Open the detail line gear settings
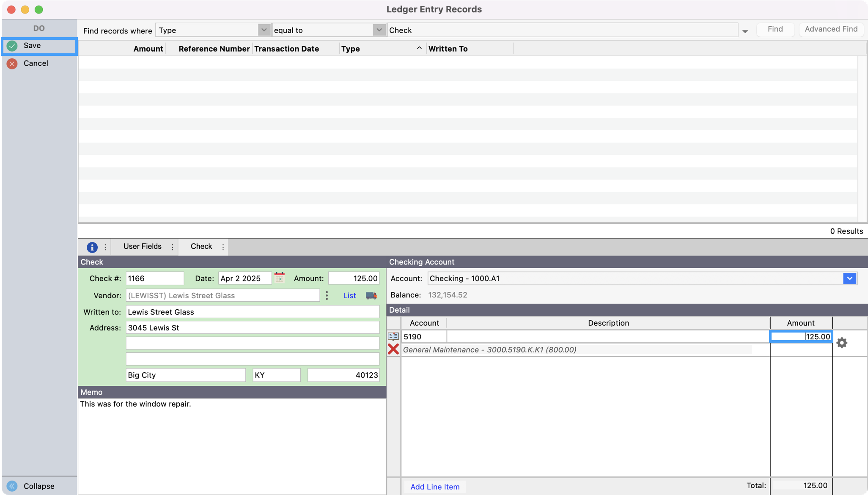This screenshot has width=868, height=495. (x=842, y=343)
